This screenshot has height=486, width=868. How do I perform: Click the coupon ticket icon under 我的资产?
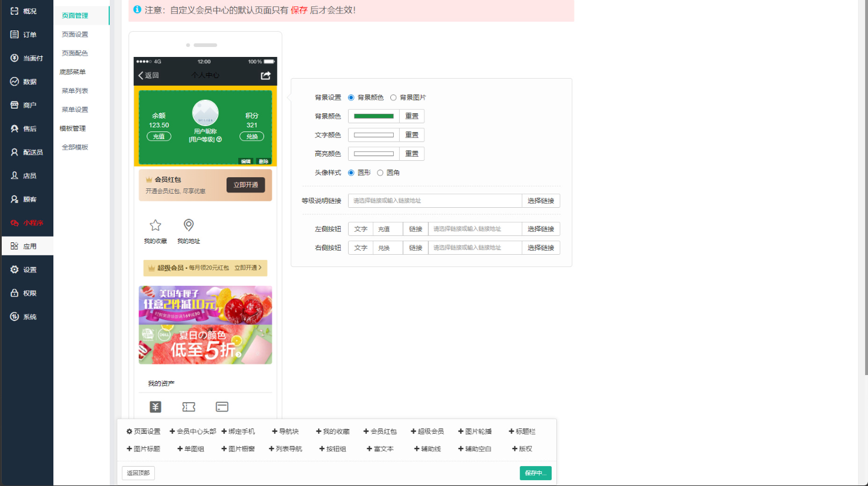click(x=188, y=407)
